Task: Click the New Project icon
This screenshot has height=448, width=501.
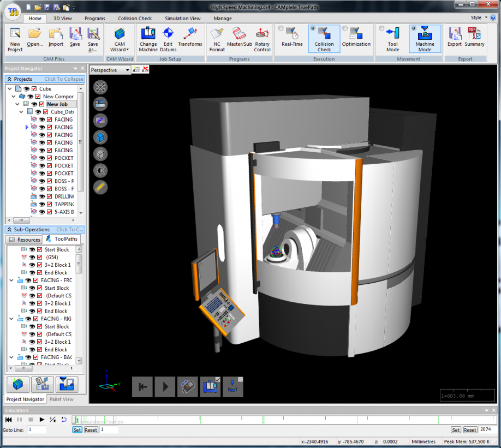Action: pyautogui.click(x=15, y=40)
